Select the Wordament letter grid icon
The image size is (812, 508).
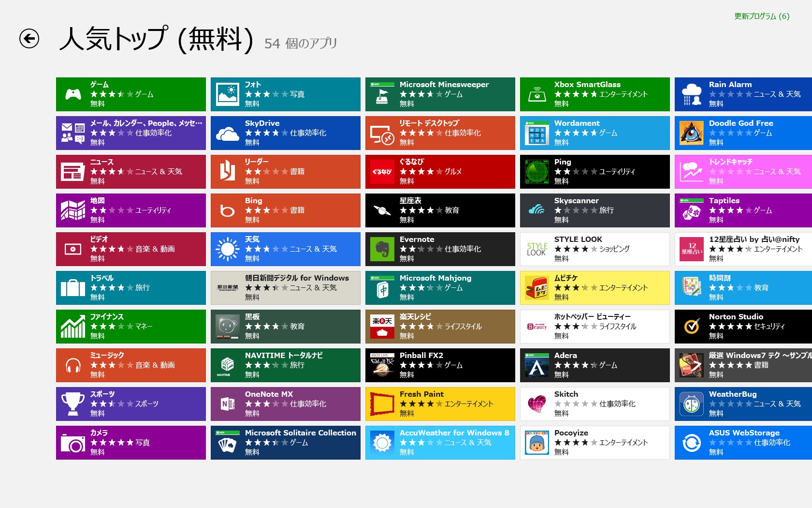(537, 133)
